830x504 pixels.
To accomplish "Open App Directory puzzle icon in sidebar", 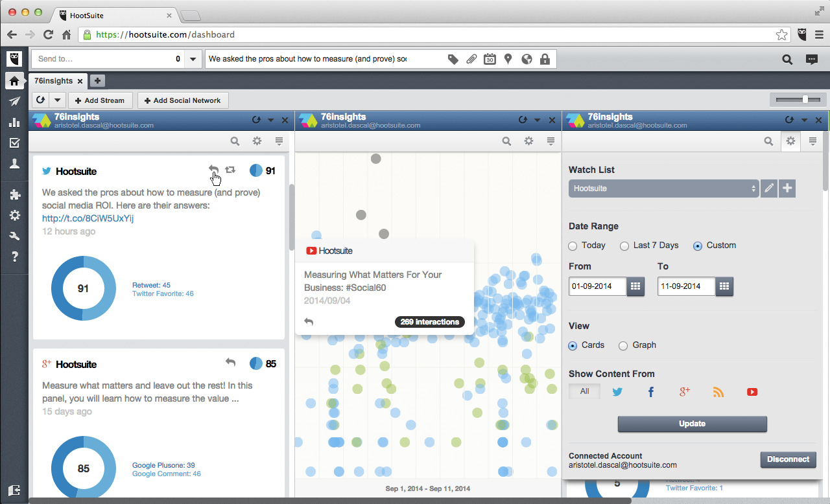I will pos(14,194).
